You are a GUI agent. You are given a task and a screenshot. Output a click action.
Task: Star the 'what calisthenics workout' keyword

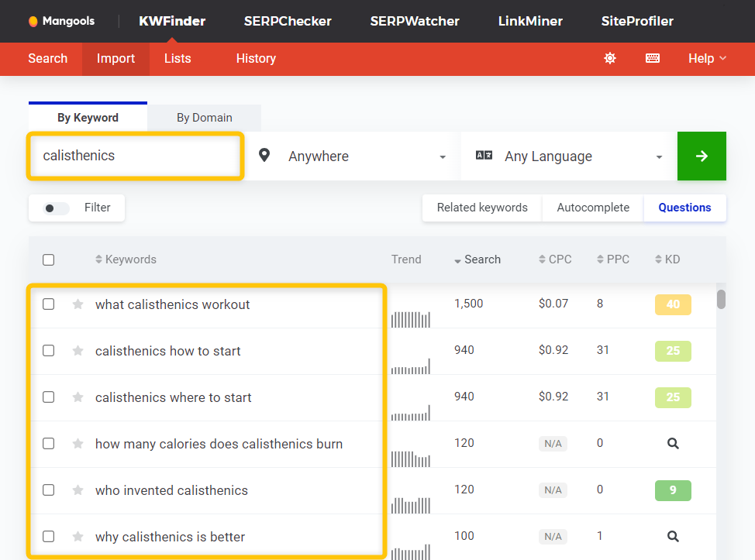[x=78, y=304]
